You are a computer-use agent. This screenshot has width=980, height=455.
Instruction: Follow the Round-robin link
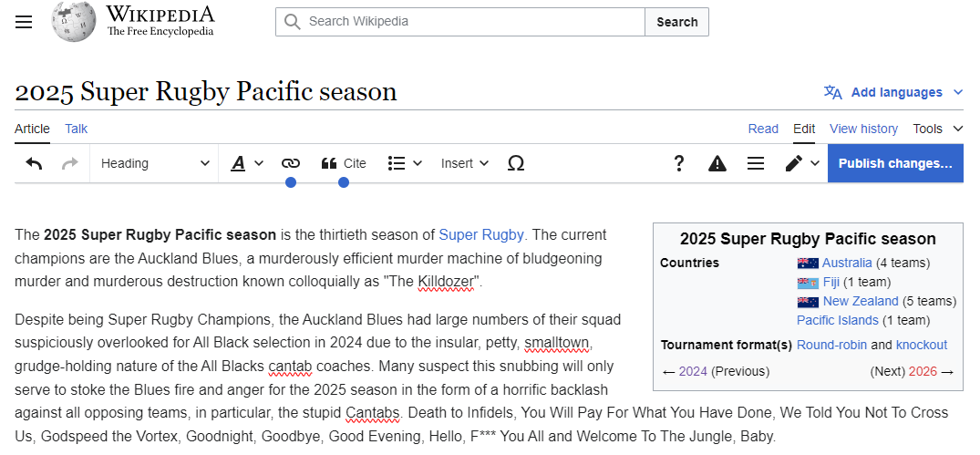pyautogui.click(x=832, y=345)
